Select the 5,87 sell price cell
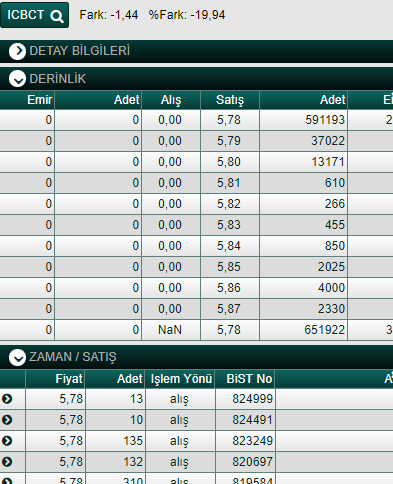The image size is (393, 484). [230, 309]
